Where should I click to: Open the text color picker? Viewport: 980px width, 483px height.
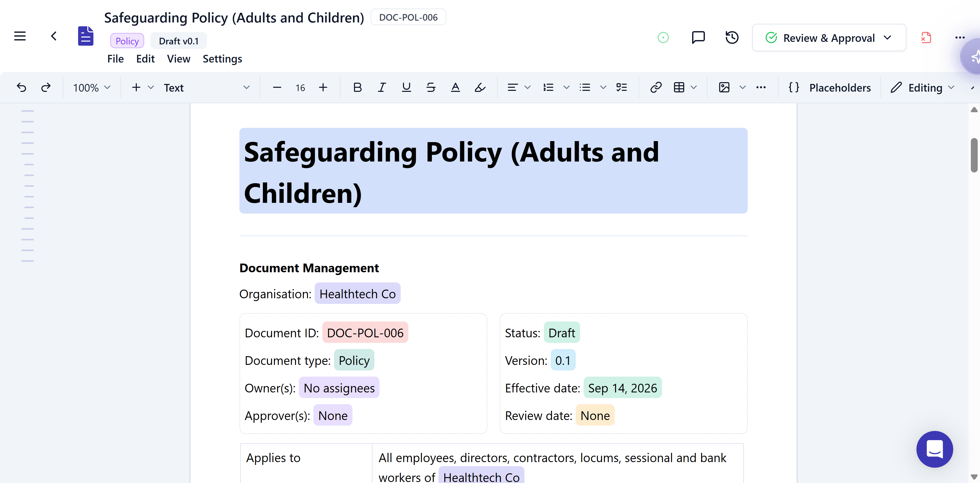pyautogui.click(x=455, y=88)
